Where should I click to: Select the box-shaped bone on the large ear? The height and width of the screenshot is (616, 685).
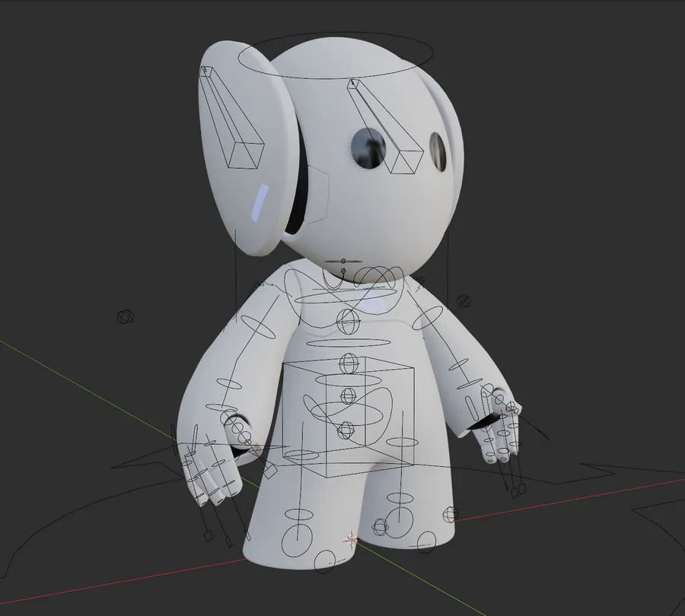(231, 117)
